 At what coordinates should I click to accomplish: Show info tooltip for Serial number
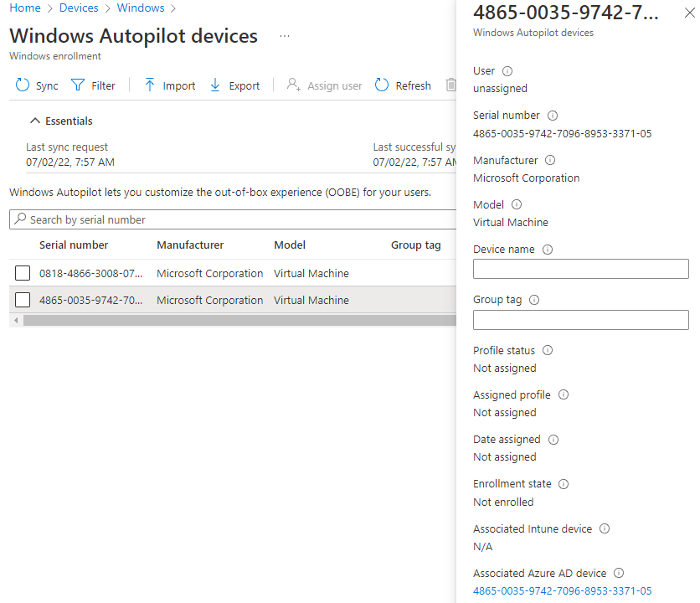tap(553, 116)
